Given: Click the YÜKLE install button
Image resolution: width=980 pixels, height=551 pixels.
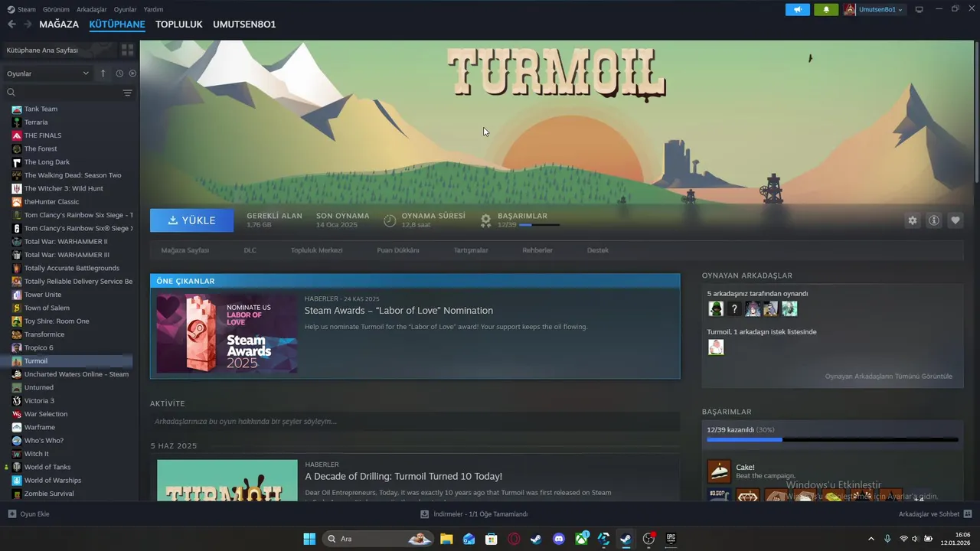Looking at the screenshot, I should 192,220.
